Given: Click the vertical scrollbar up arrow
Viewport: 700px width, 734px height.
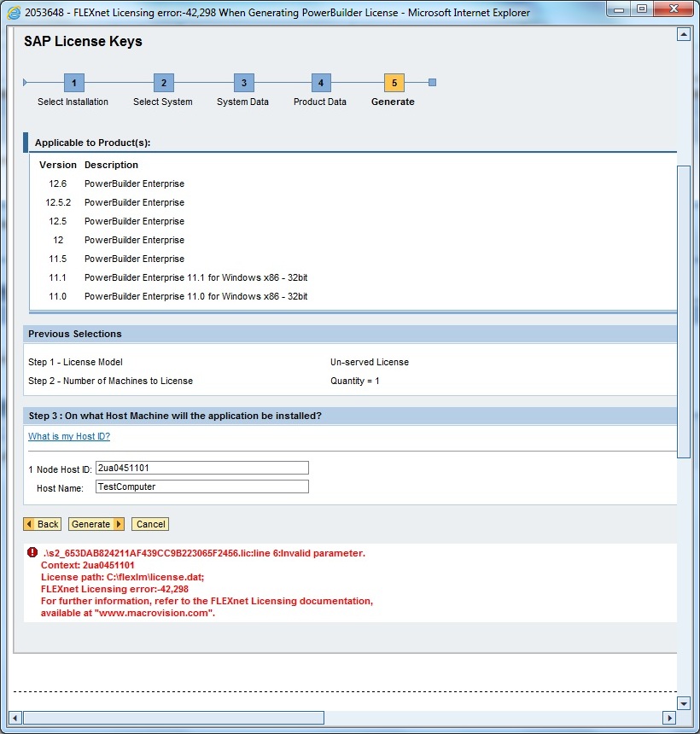Looking at the screenshot, I should point(684,34).
